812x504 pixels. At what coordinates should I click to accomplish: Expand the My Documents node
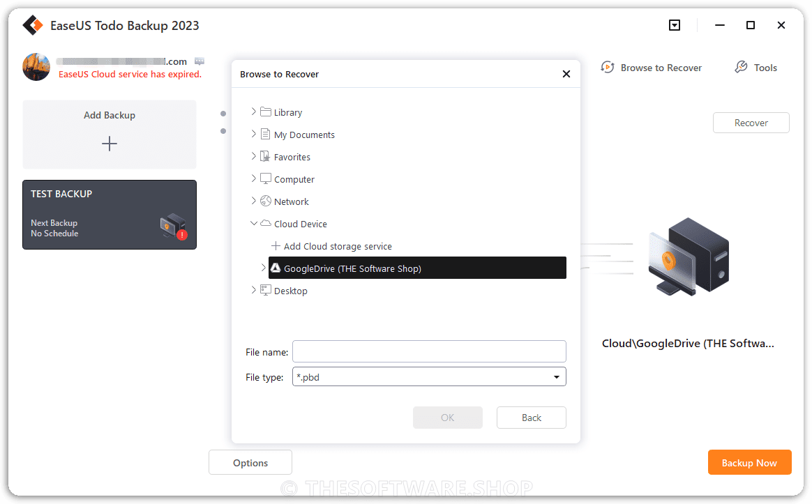[x=253, y=134]
